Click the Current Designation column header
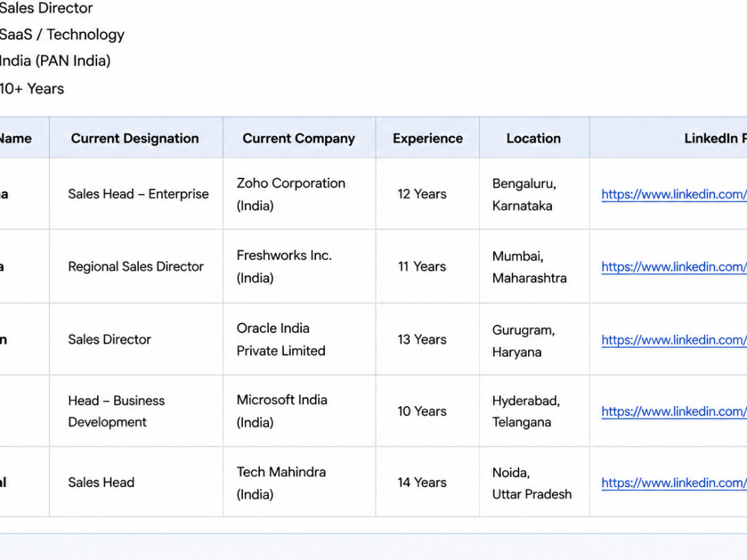Viewport: 747px width, 560px height. click(x=134, y=139)
